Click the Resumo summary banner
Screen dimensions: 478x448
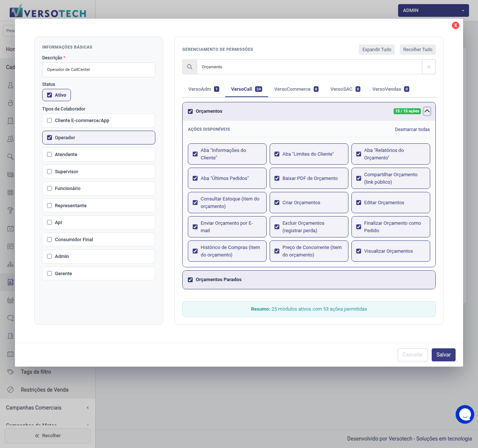coord(309,309)
